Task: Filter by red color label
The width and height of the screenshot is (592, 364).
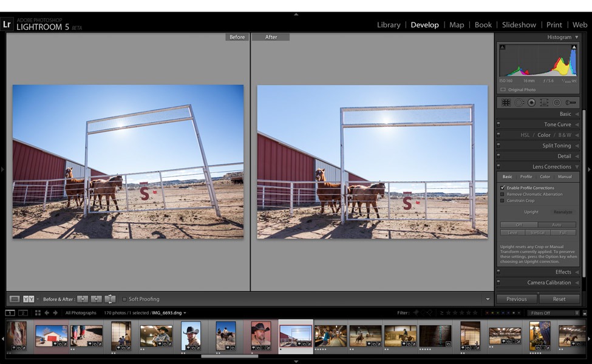Action: (487, 313)
